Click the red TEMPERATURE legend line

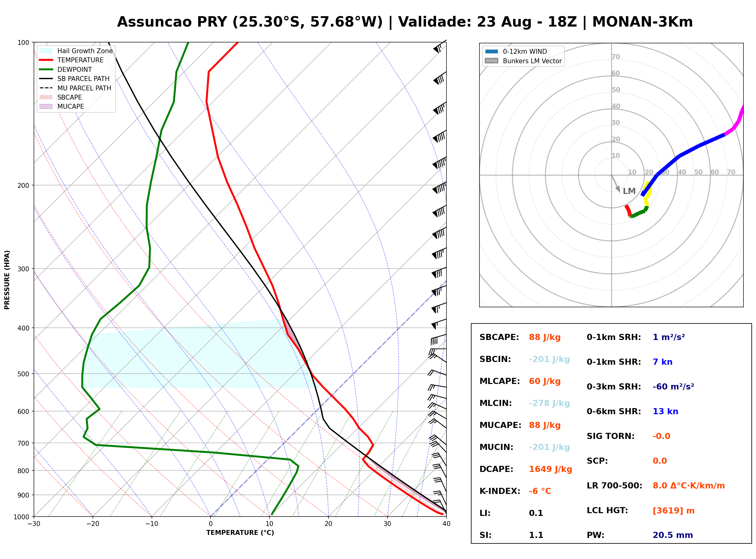(x=46, y=60)
